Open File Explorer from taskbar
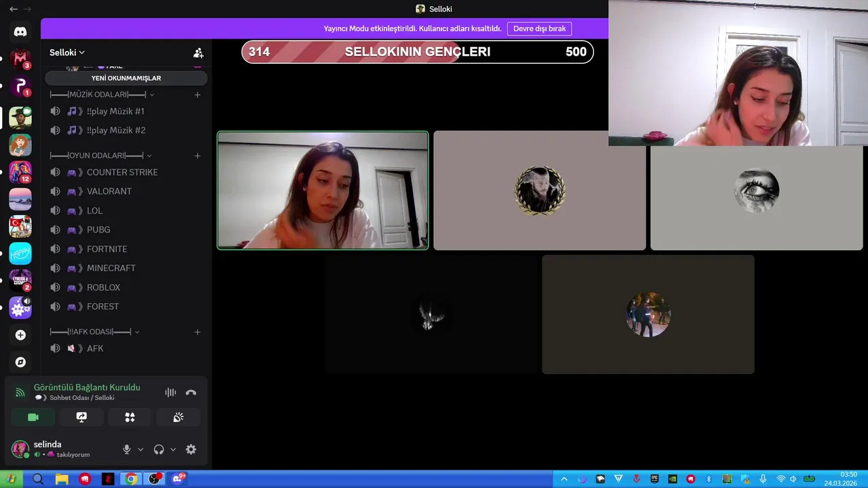 (x=62, y=479)
